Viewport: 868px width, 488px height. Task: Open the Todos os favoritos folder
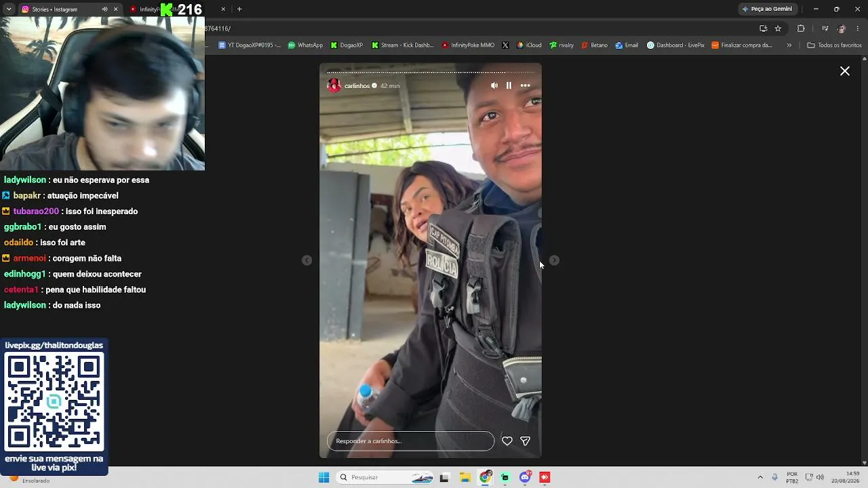(834, 45)
